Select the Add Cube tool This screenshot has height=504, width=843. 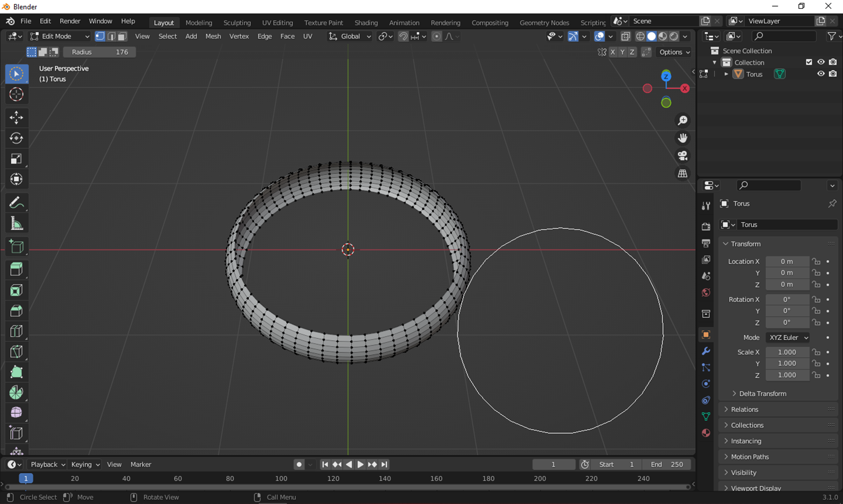[16, 247]
